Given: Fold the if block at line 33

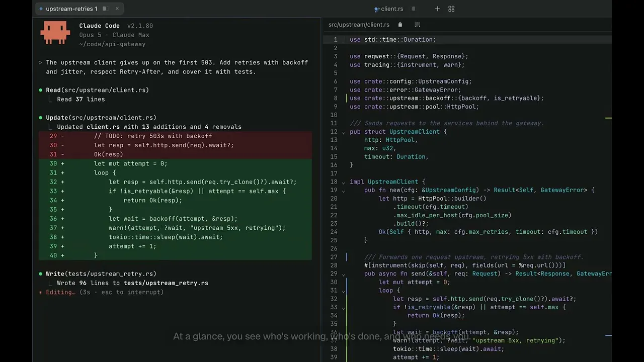Looking at the screenshot, I should (344, 308).
